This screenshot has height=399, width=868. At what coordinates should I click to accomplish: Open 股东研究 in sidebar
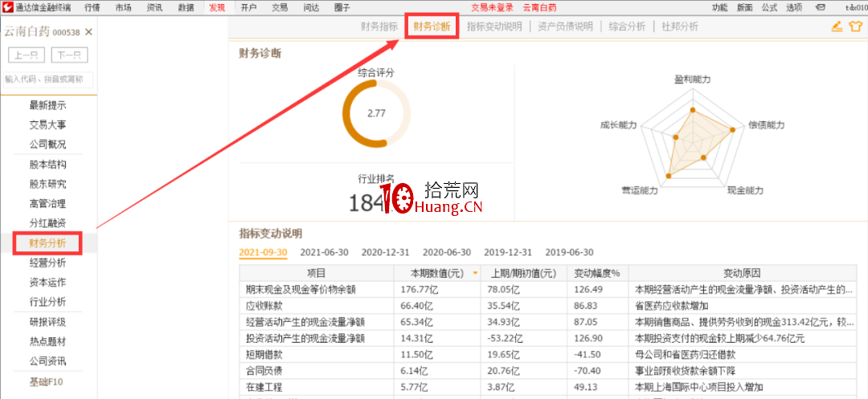48,184
